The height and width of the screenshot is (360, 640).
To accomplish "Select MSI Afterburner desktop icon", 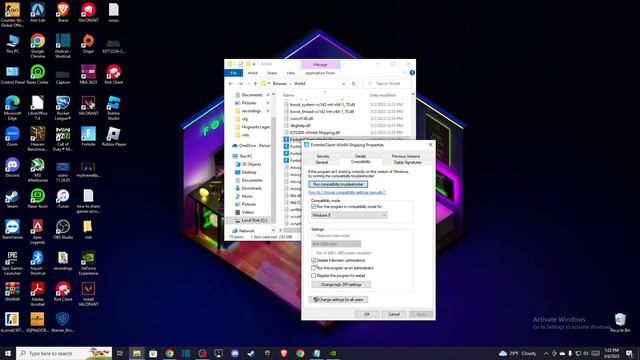I will [38, 170].
